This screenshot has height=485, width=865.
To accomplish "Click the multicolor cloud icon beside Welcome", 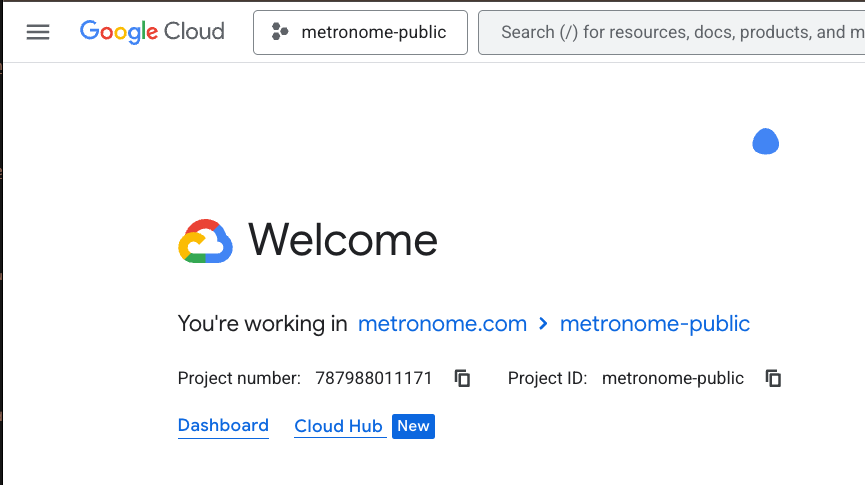I will click(x=205, y=241).
